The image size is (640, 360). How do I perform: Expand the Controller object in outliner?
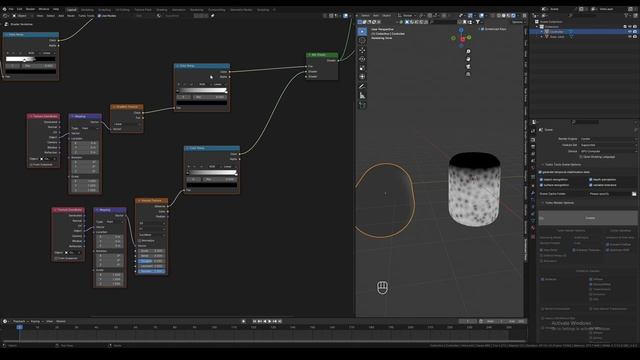[542, 31]
